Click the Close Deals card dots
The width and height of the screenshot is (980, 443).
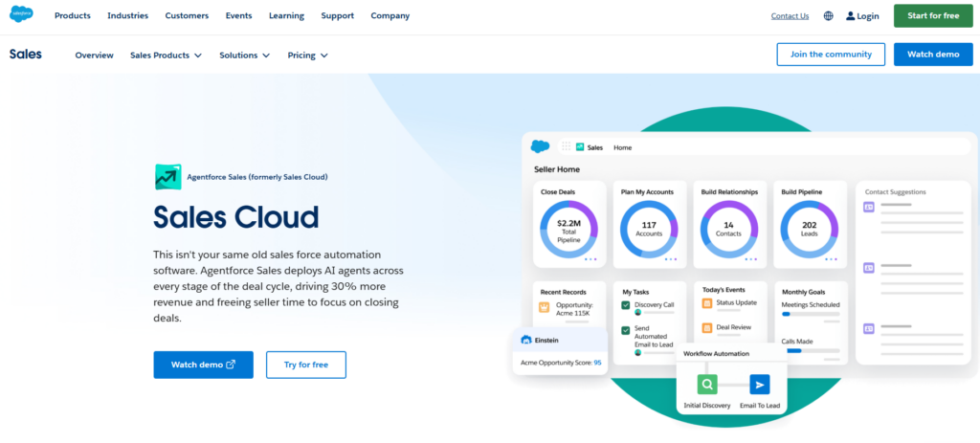[590, 258]
